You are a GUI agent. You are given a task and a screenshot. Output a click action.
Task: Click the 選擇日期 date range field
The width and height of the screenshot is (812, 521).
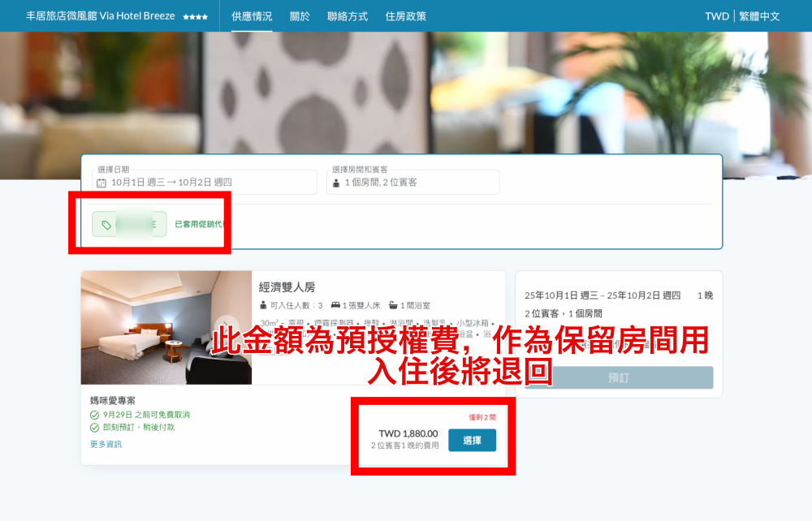click(203, 182)
